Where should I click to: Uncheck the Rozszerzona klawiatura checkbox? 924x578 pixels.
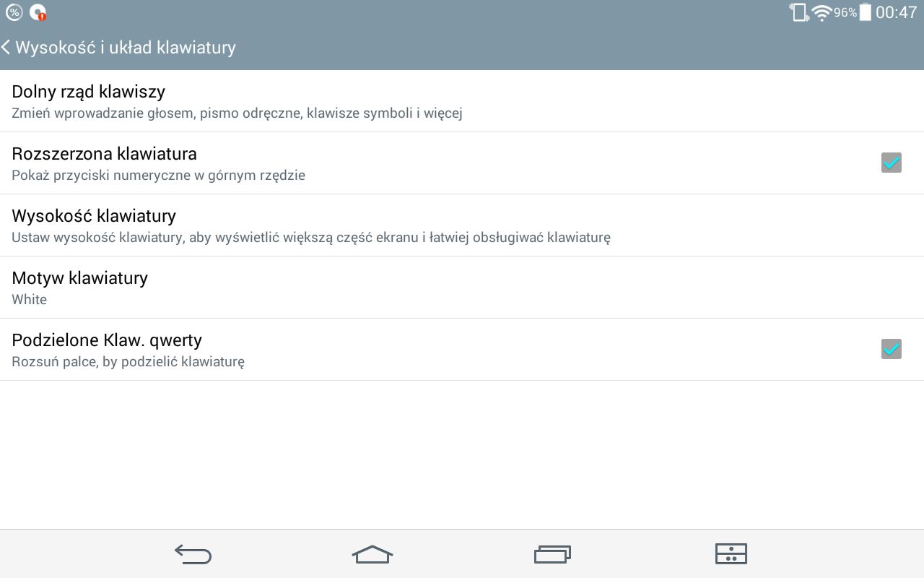pos(892,163)
